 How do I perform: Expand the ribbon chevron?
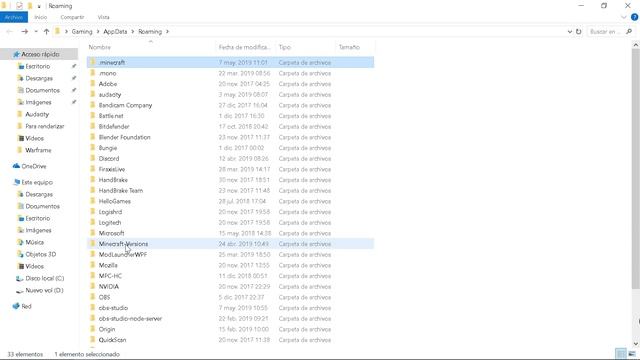pyautogui.click(x=624, y=17)
